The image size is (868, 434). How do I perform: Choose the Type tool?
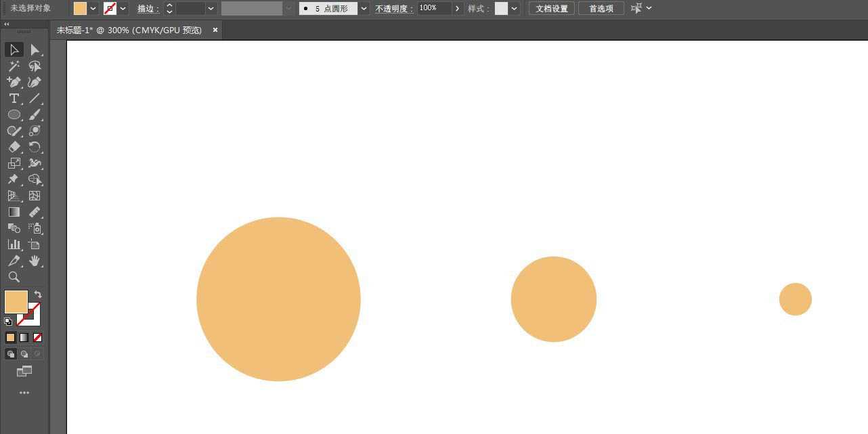click(x=14, y=99)
